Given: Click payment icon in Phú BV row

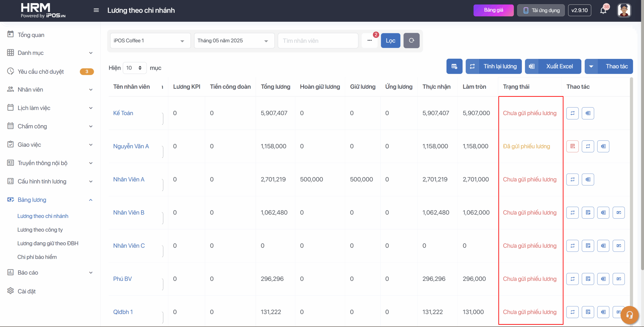Looking at the screenshot, I should coord(618,279).
